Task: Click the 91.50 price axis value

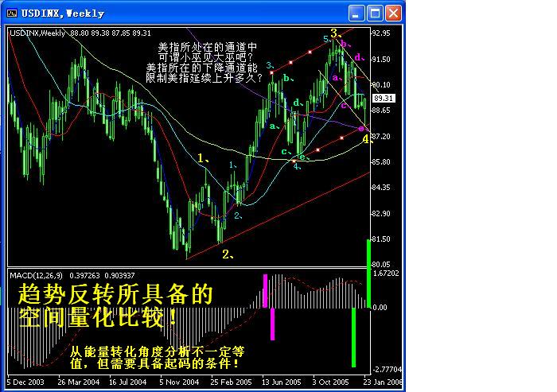Action: click(x=381, y=60)
